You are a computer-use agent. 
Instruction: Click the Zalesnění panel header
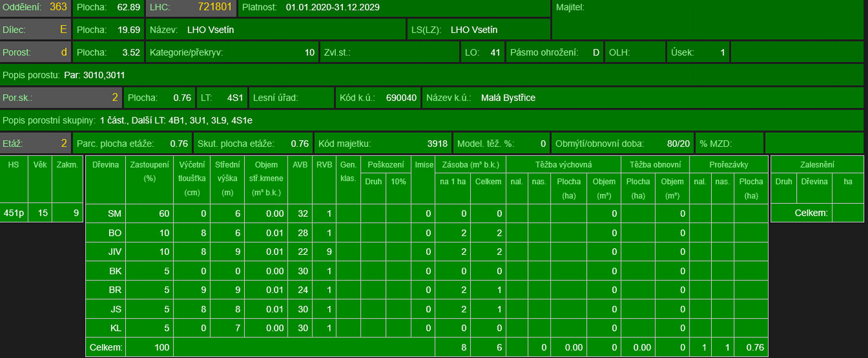(x=817, y=165)
